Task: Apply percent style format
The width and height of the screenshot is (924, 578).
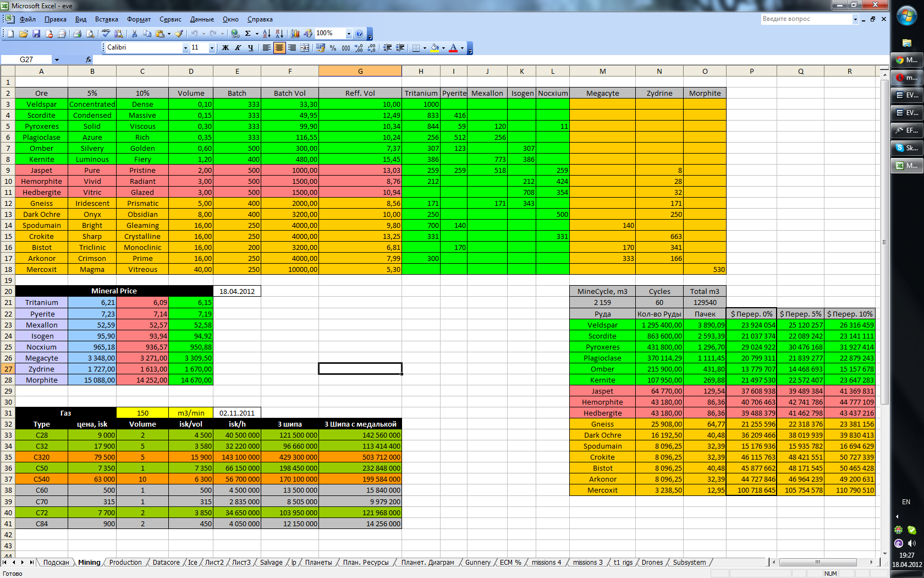Action: point(333,48)
